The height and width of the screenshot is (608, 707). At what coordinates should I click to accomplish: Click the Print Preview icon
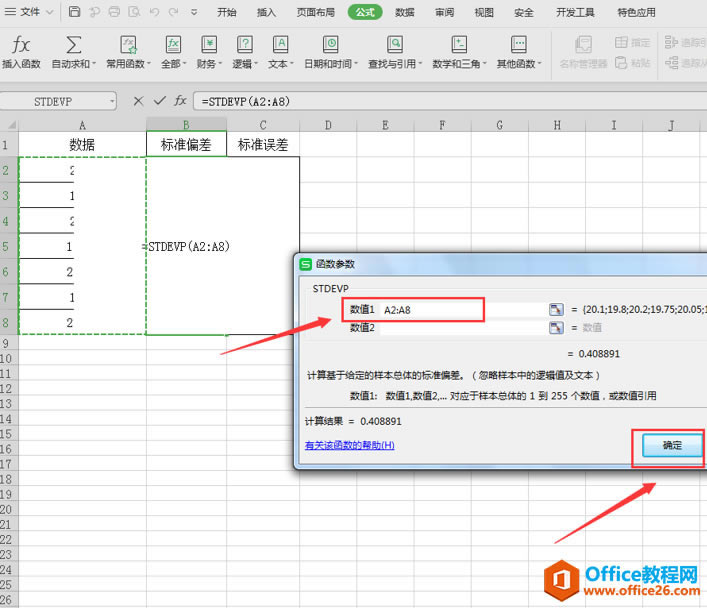click(134, 12)
